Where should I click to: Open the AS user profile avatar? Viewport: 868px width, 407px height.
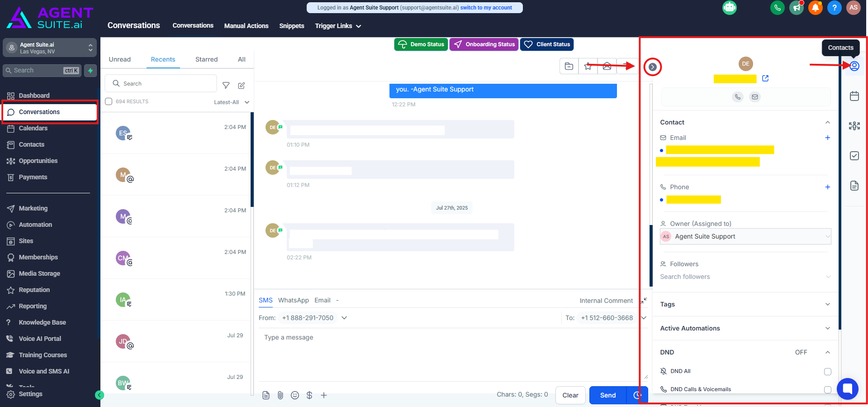click(x=854, y=8)
